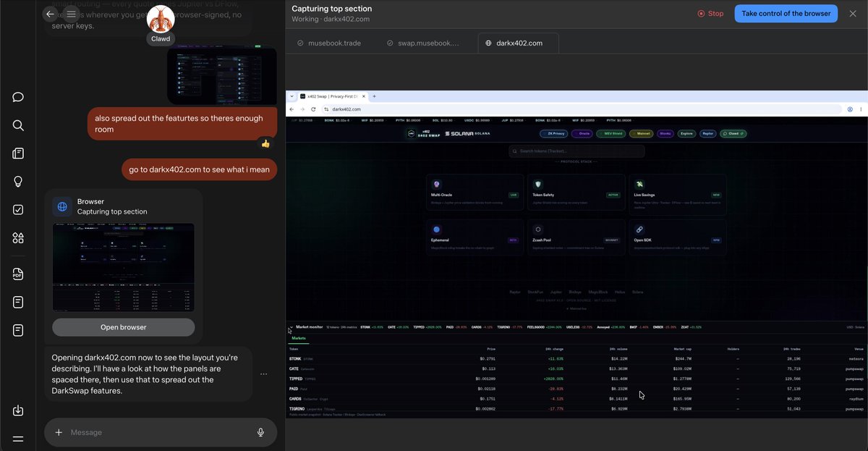Open the checkmark tasks icon in sidebar

coord(18,210)
